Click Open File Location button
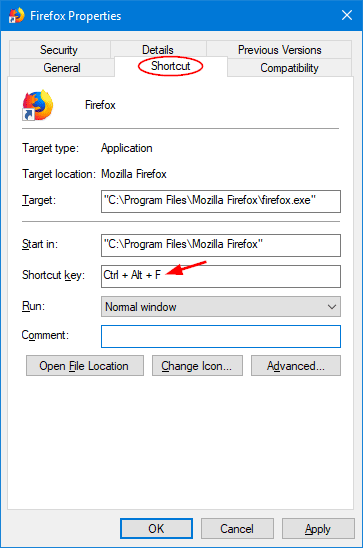This screenshot has height=548, width=363. pyautogui.click(x=85, y=366)
